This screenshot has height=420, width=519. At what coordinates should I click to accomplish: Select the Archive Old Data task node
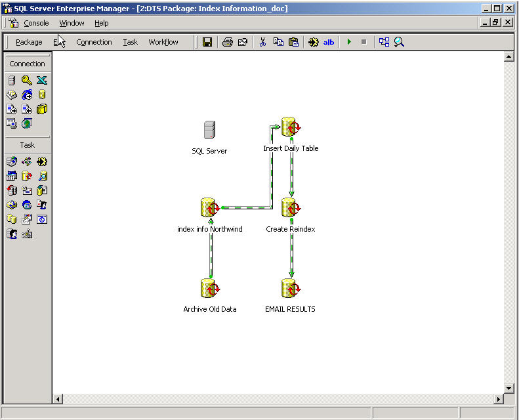click(210, 288)
